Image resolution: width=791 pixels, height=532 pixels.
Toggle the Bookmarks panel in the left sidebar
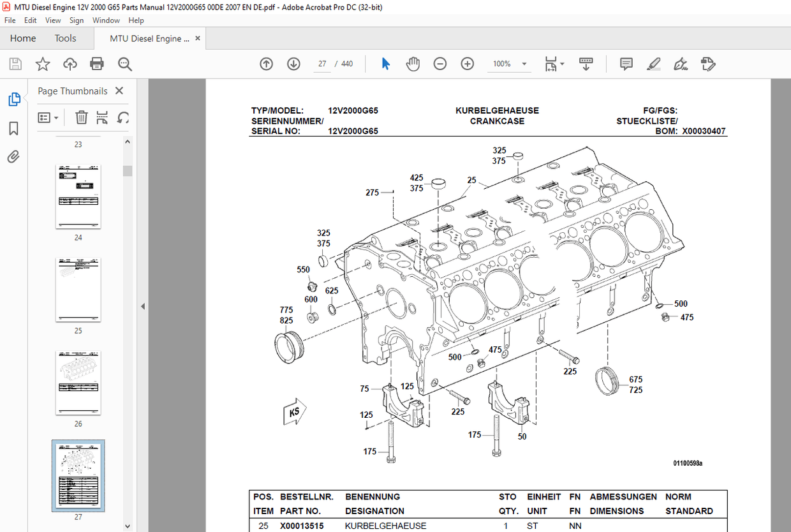tap(13, 129)
